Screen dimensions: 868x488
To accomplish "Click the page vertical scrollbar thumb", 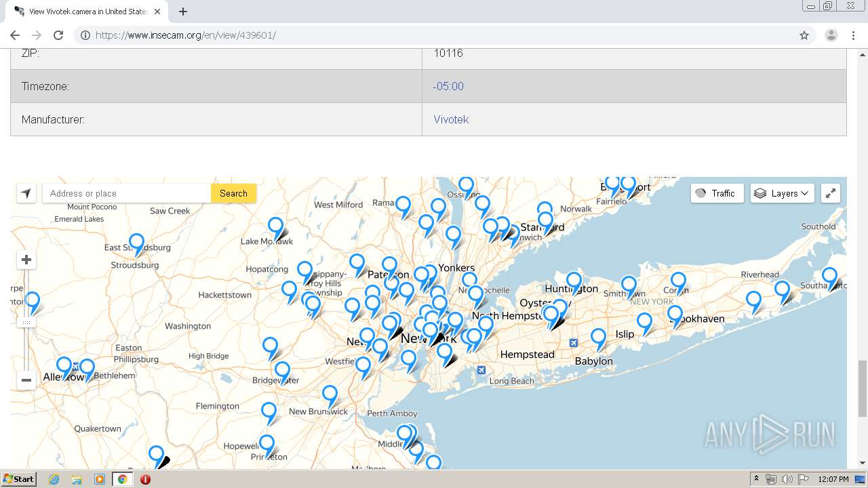I will pyautogui.click(x=863, y=389).
